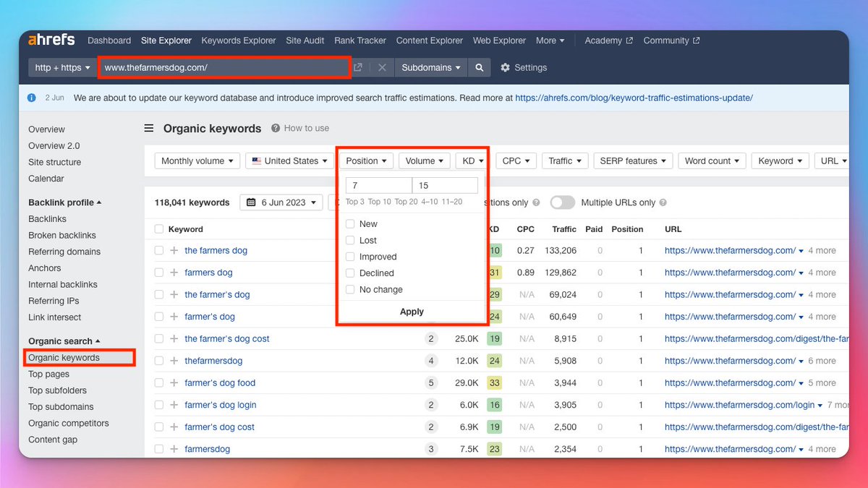Open Content gap in sidebar
Viewport: 868px width, 488px height.
coord(53,440)
